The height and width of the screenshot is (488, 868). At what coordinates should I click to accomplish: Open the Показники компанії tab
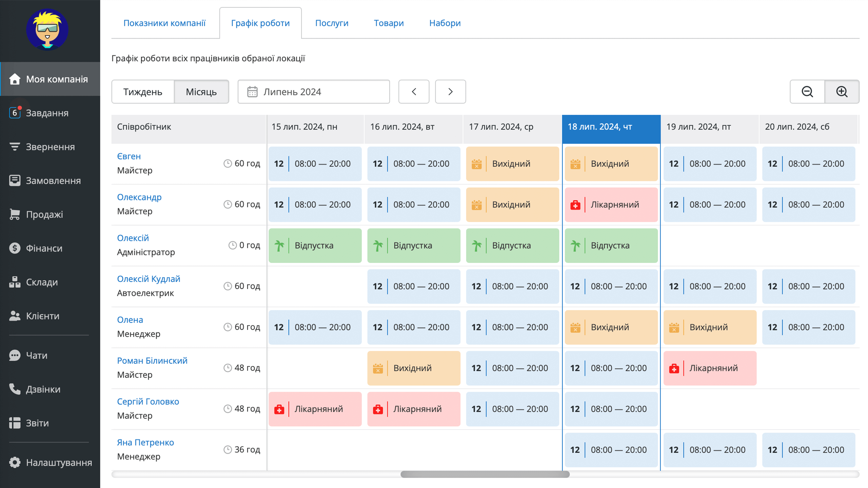pos(164,23)
